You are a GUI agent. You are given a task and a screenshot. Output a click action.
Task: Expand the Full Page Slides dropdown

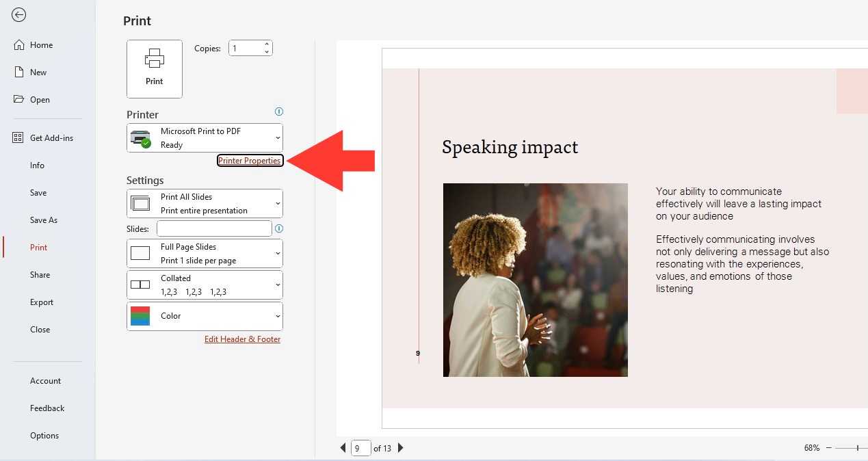pyautogui.click(x=205, y=254)
